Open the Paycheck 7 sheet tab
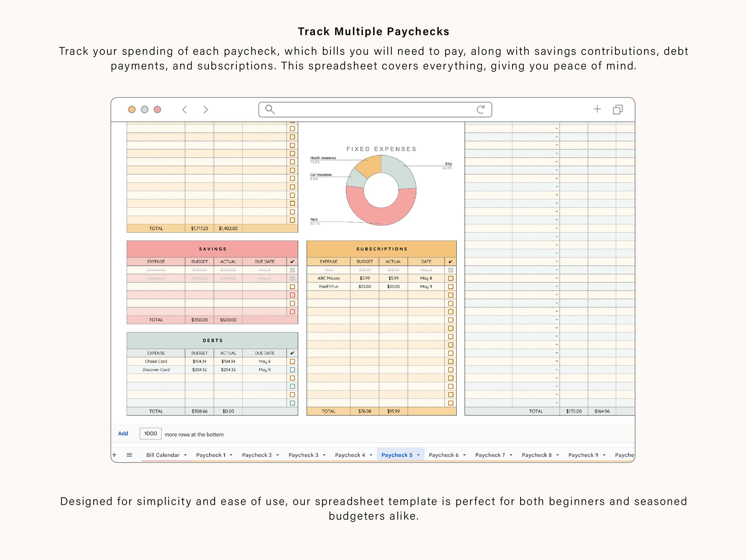The height and width of the screenshot is (560, 747). coord(490,455)
